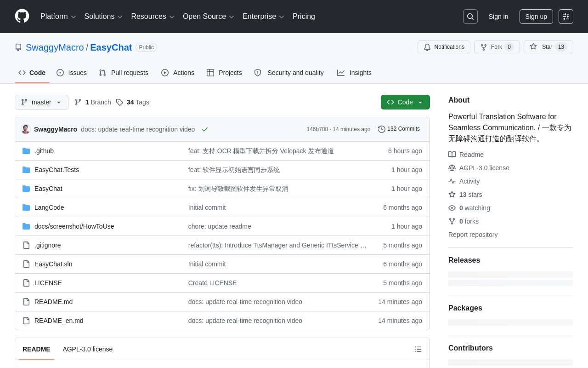
Task: Click the repository book icon beside SwaggyMacro
Action: 18,47
